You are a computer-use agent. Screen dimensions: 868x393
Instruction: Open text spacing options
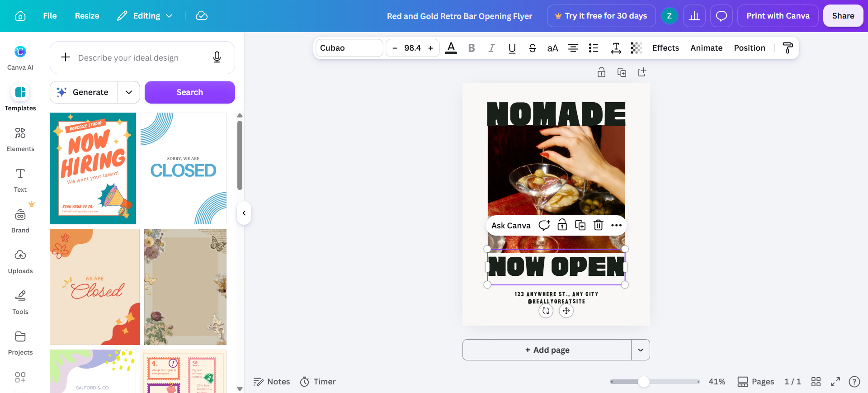point(616,48)
